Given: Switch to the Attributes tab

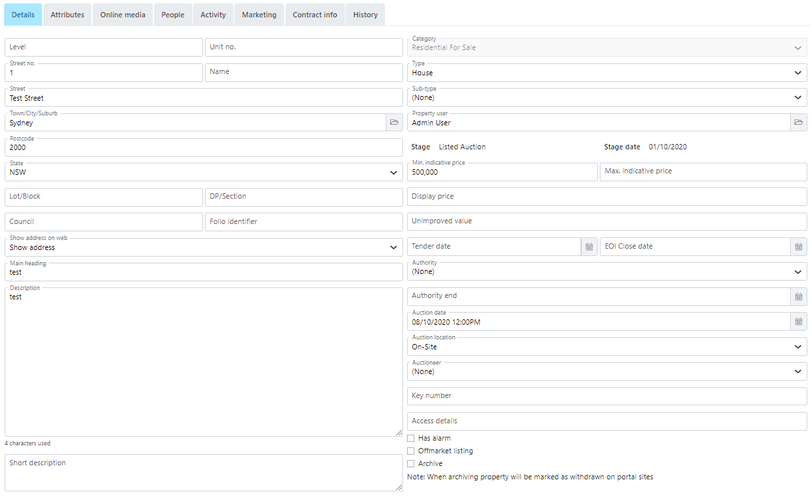Looking at the screenshot, I should point(67,15).
